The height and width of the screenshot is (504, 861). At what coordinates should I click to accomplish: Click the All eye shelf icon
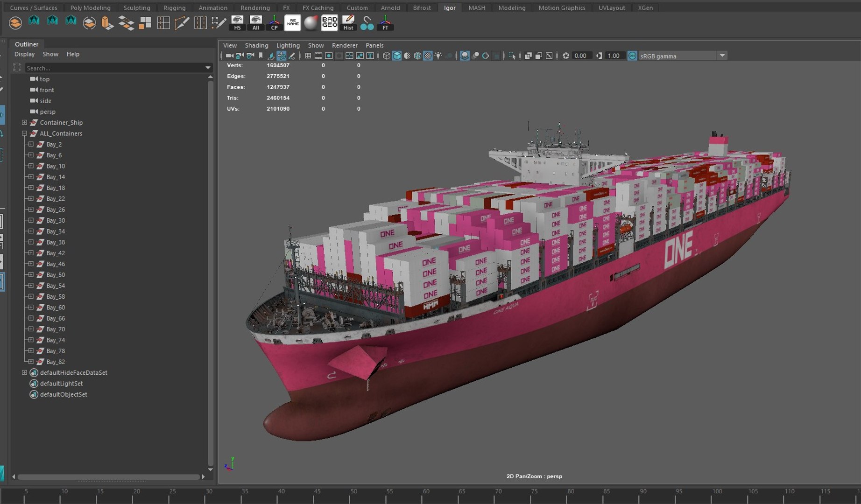pyautogui.click(x=255, y=22)
